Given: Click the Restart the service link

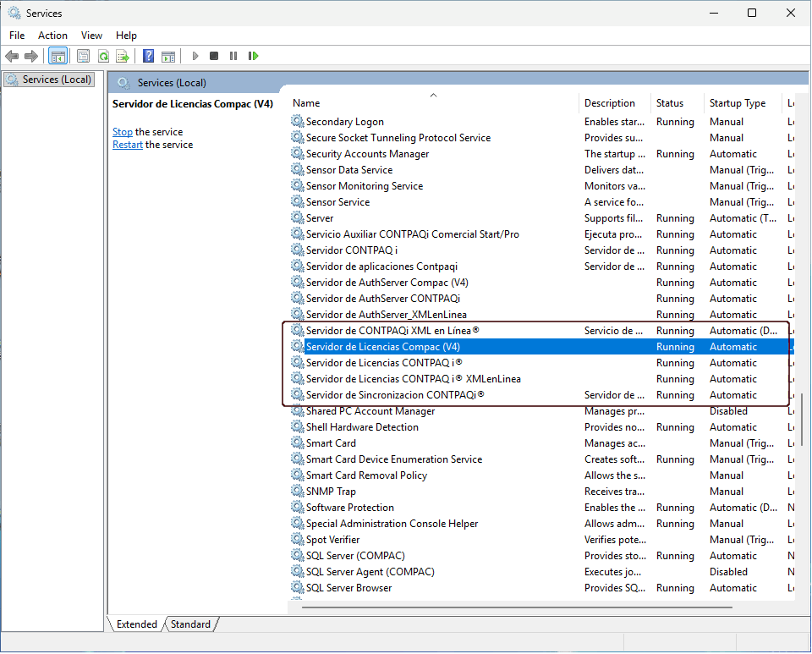Looking at the screenshot, I should click(x=128, y=145).
